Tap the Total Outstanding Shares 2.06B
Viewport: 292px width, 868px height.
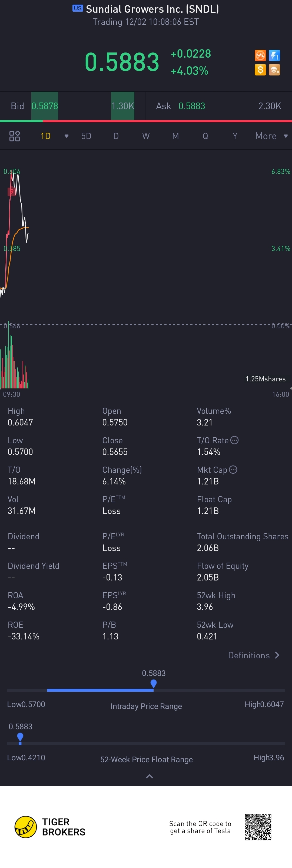tap(208, 548)
